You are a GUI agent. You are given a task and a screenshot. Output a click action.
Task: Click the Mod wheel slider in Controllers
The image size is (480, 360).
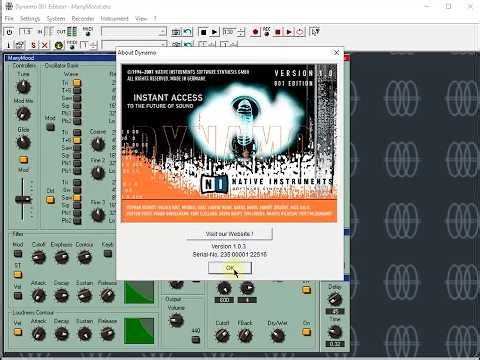[23, 199]
